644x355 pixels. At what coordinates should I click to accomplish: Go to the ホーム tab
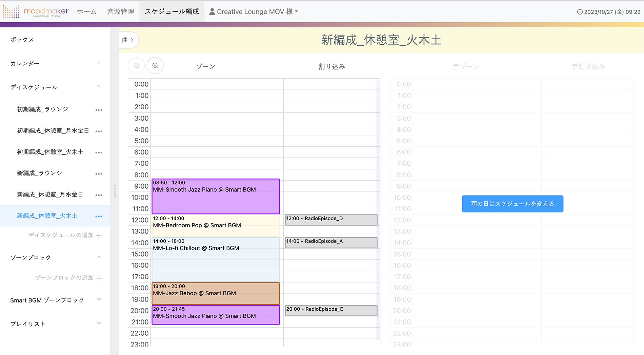pyautogui.click(x=86, y=12)
